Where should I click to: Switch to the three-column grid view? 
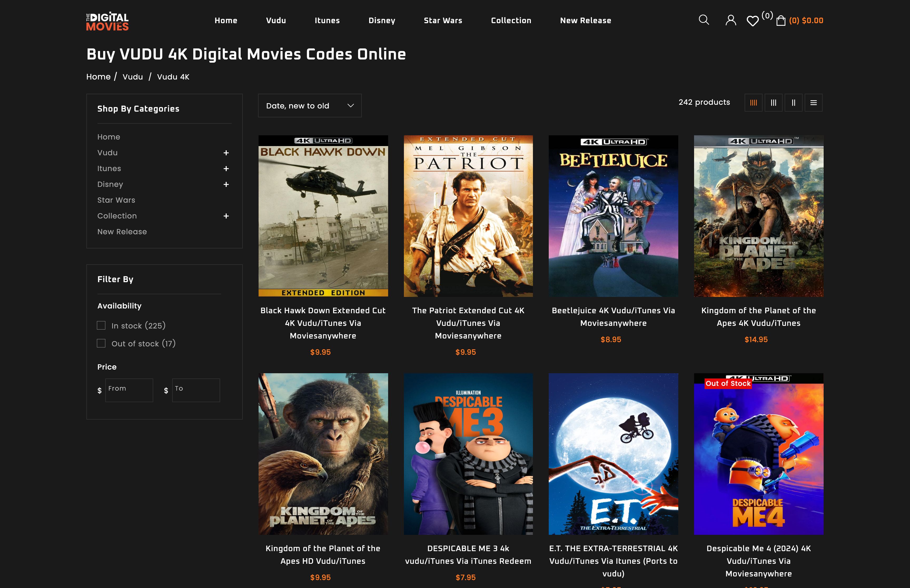tap(774, 102)
